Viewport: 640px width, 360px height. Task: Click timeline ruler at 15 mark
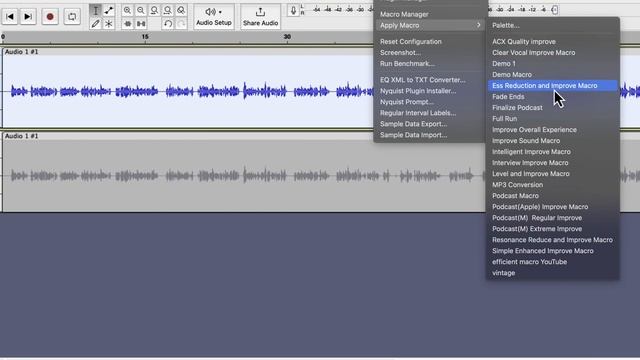145,37
